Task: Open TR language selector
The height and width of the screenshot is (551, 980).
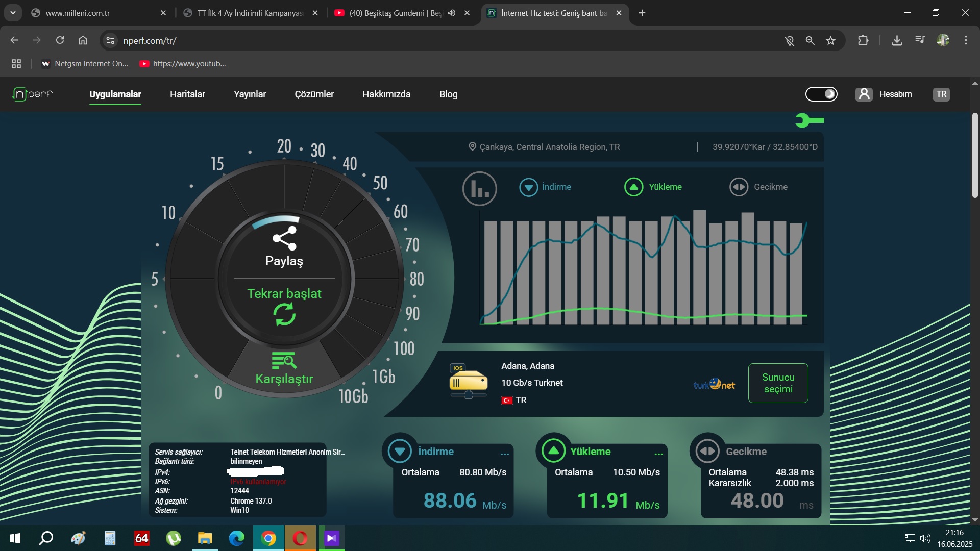Action: 942,94
